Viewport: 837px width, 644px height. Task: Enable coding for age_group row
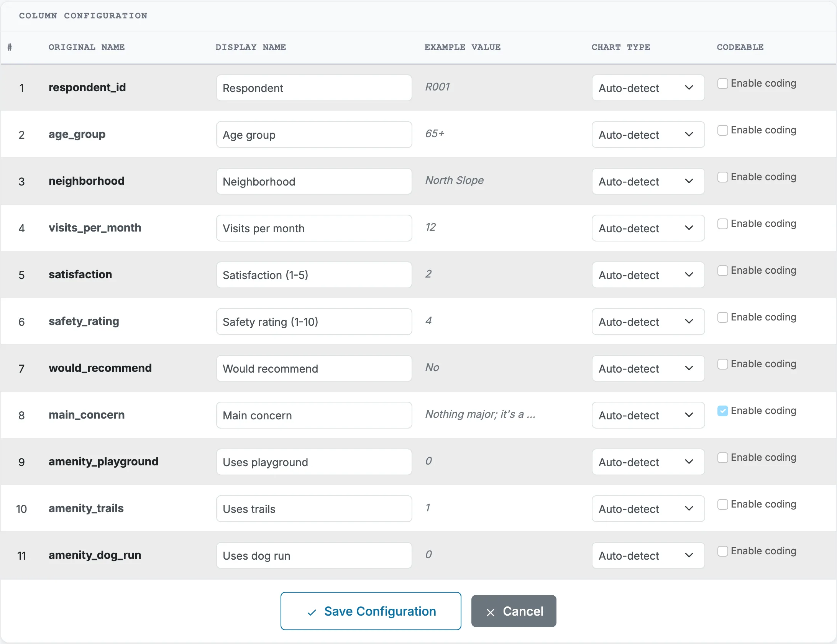tap(722, 130)
